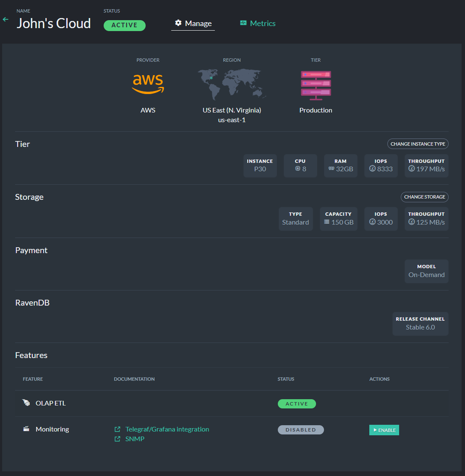Click the FEATURE column header
The height and width of the screenshot is (476, 465).
tap(33, 379)
